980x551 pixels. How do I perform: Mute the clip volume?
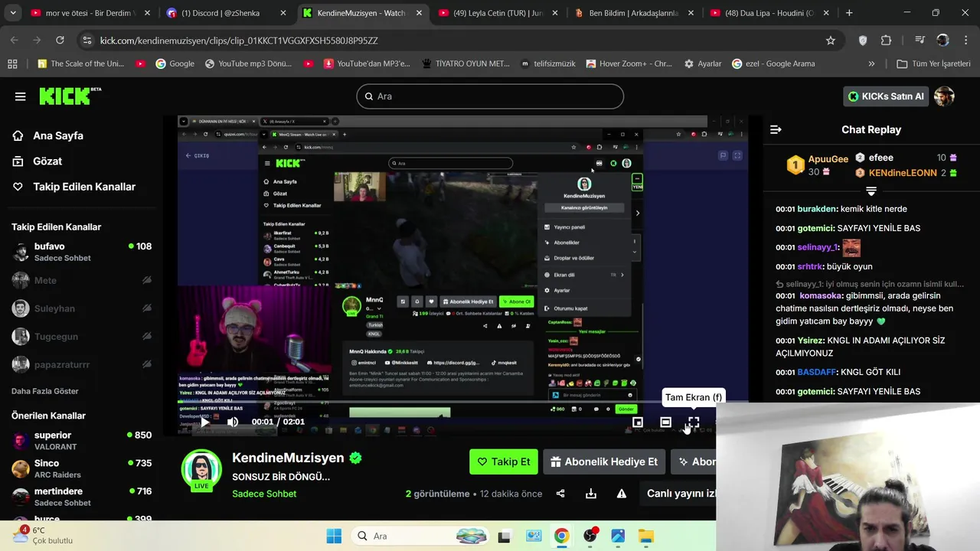[233, 422]
